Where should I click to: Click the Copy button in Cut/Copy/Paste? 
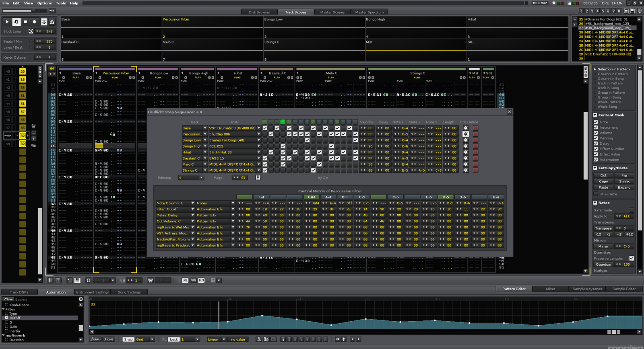tap(603, 181)
